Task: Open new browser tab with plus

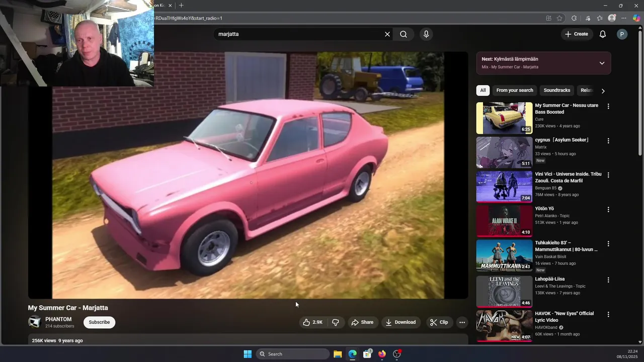Action: coord(181,6)
